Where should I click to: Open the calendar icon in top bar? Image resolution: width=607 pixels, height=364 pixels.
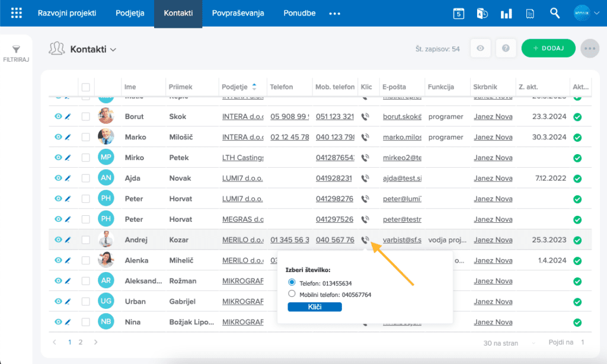click(x=458, y=14)
